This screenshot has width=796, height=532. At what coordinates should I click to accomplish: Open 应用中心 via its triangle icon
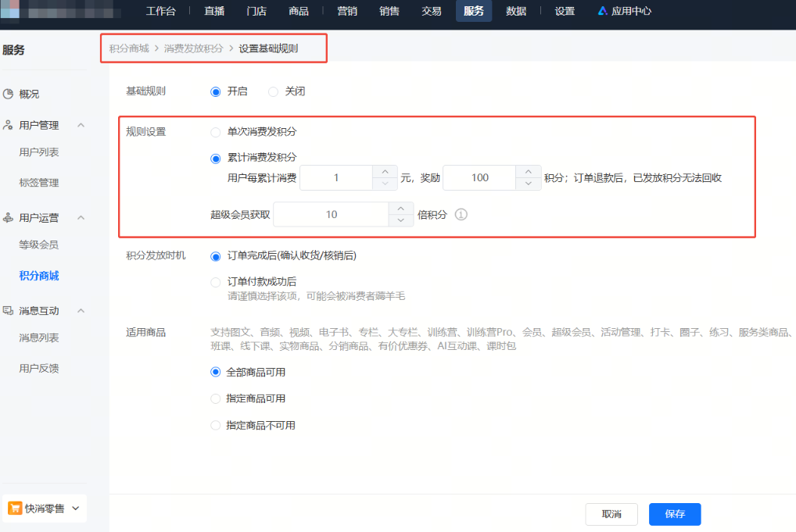(x=601, y=10)
